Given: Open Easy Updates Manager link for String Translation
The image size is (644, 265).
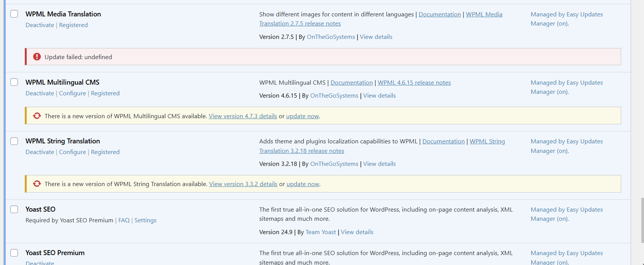Looking at the screenshot, I should (567, 146).
